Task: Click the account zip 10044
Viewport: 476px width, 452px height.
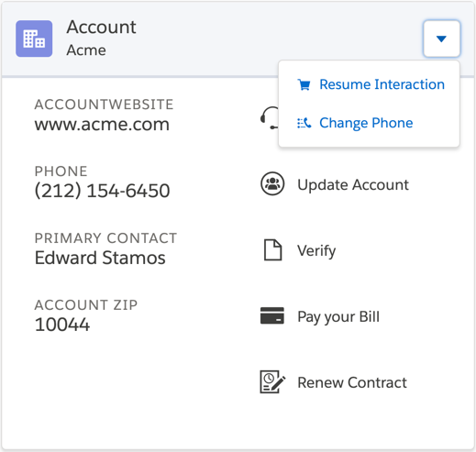Action: pyautogui.click(x=62, y=325)
